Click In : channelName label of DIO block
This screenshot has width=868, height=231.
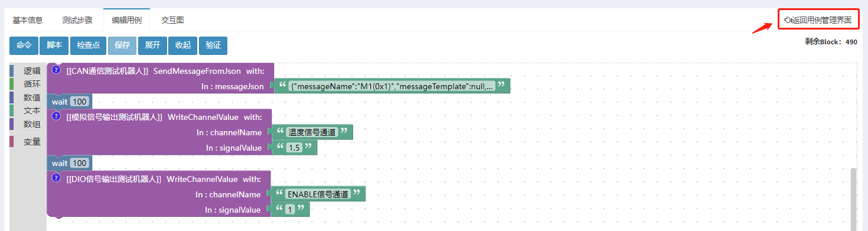pyautogui.click(x=228, y=194)
